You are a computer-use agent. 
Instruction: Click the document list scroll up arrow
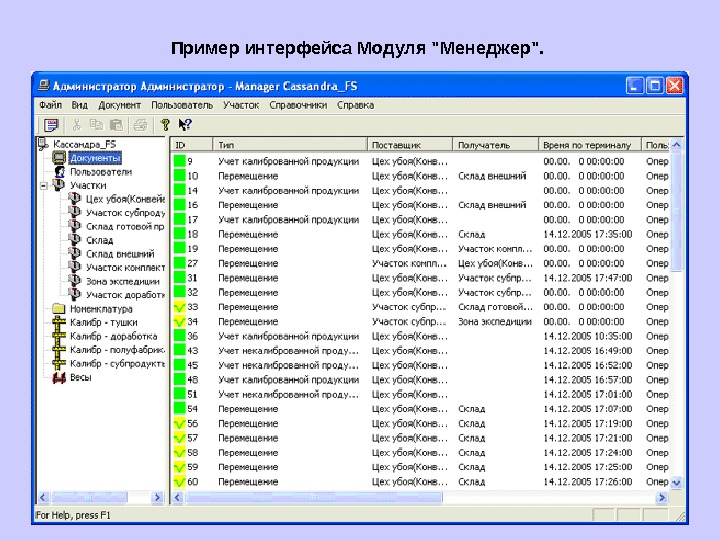(676, 145)
